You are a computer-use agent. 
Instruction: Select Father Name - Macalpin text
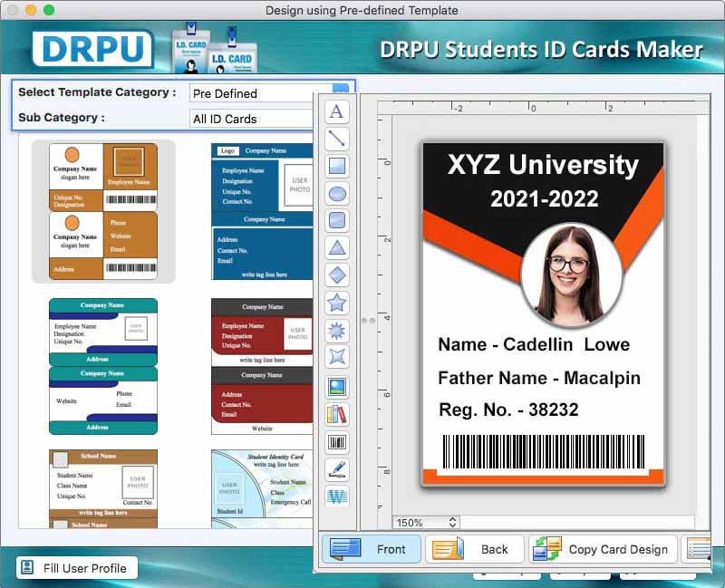pyautogui.click(x=539, y=378)
